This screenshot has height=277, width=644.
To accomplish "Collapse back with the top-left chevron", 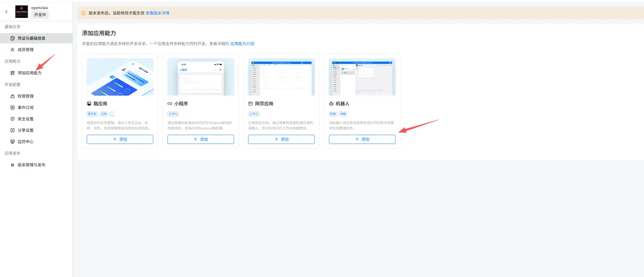I will tap(6, 11).
